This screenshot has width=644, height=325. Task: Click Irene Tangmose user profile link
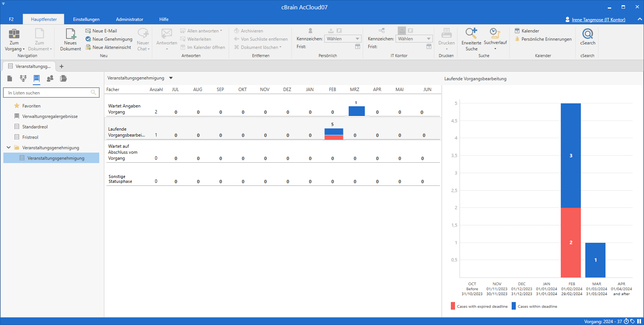coord(598,20)
